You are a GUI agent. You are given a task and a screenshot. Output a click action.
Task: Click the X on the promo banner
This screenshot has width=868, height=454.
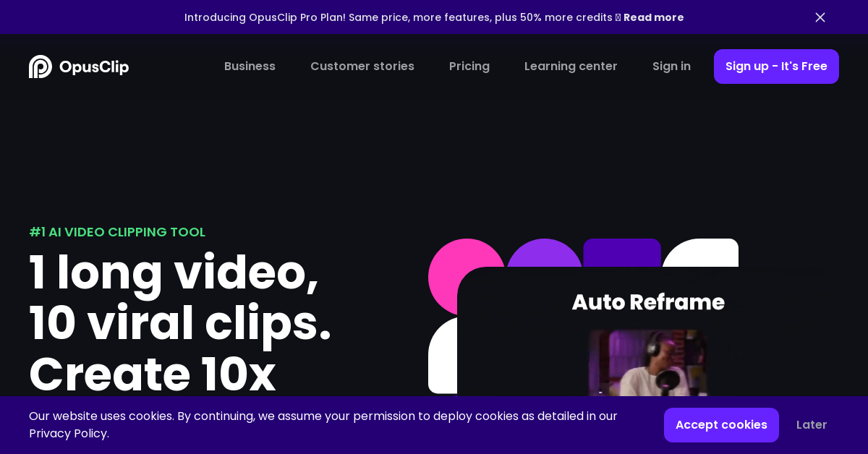(x=820, y=17)
